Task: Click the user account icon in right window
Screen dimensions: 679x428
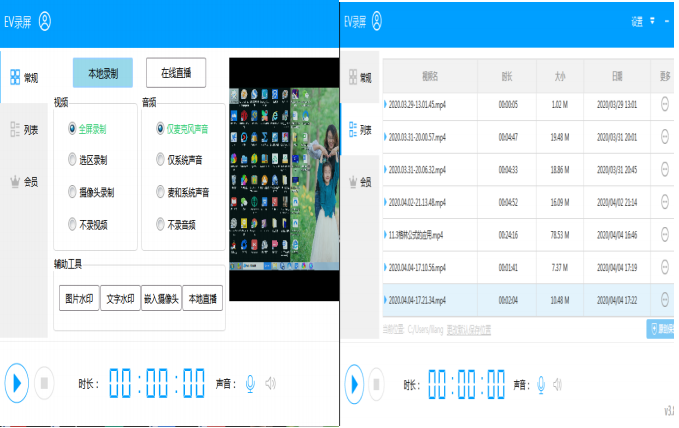Action: tap(376, 21)
